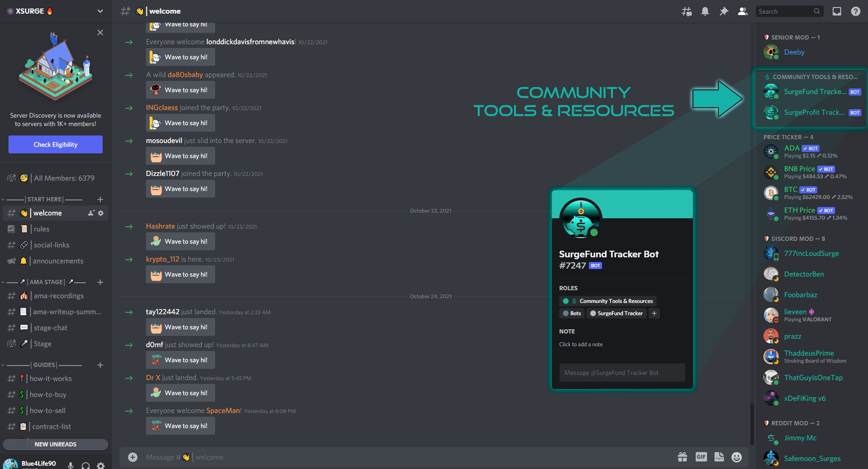Open the sticker picker icon

(x=719, y=457)
